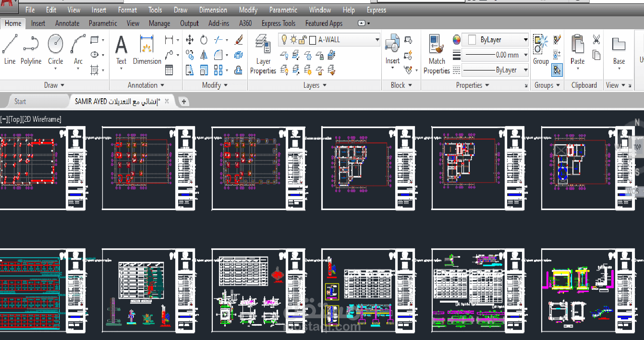The image size is (644, 340).
Task: Toggle freeze sun icon for A-WALL layer
Action: point(294,39)
